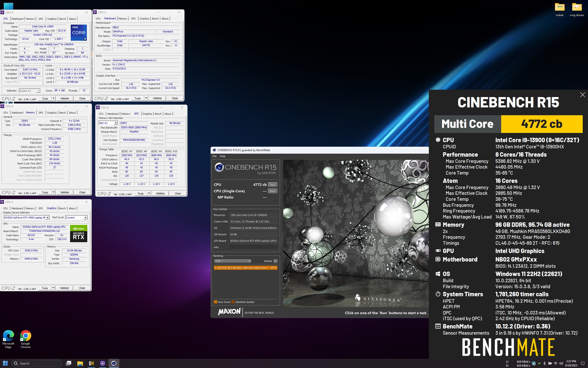
Task: Expand Tools arrow in CPU-Z SPD window
Action: pyautogui.click(x=149, y=193)
